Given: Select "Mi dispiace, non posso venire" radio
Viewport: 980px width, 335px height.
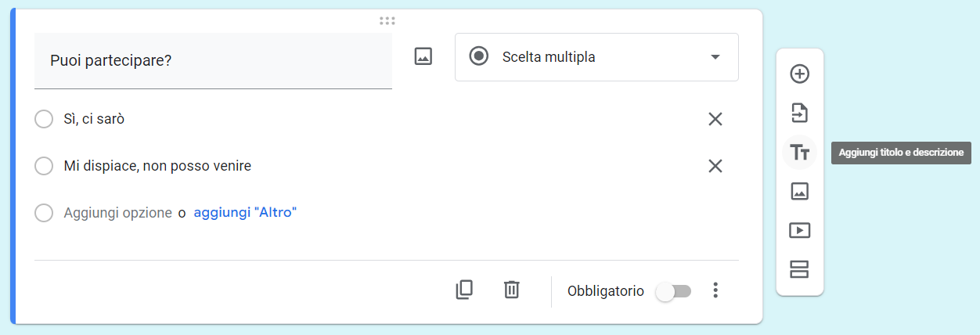Looking at the screenshot, I should click(x=44, y=167).
